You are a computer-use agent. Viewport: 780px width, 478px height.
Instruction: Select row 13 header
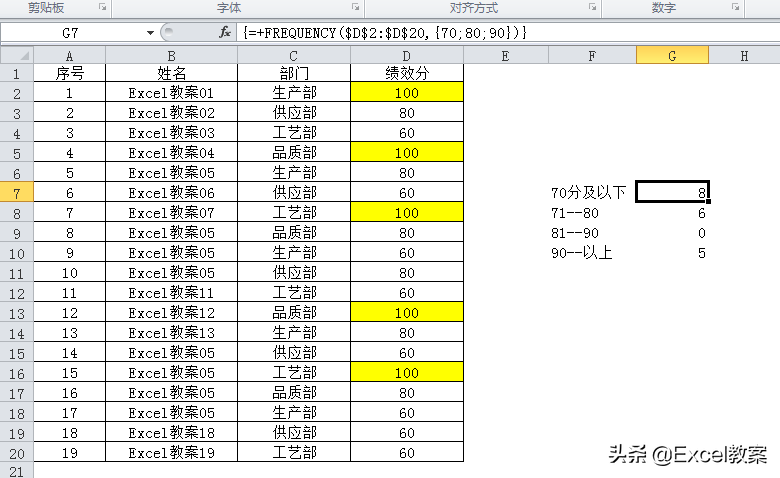click(x=17, y=313)
